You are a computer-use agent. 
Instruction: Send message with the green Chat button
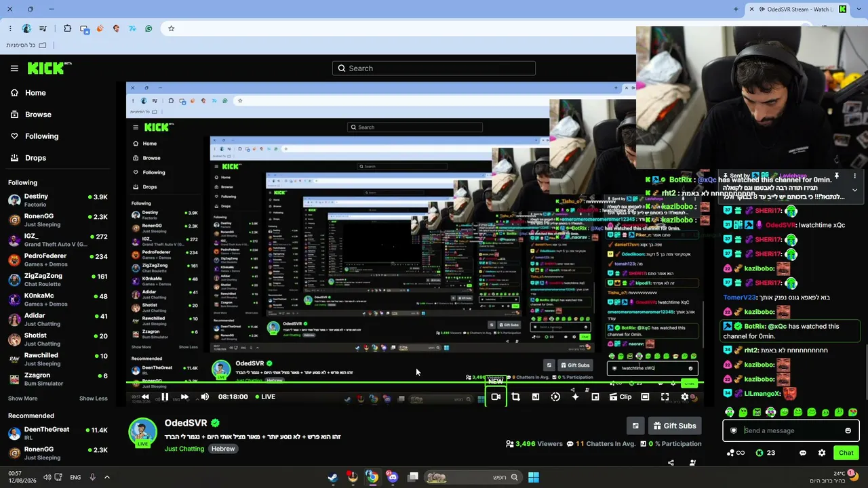(x=846, y=453)
